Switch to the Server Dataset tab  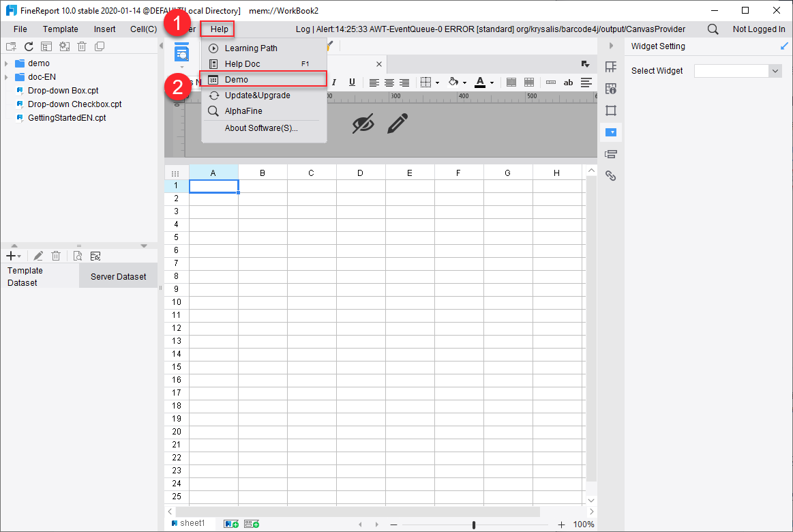[118, 276]
